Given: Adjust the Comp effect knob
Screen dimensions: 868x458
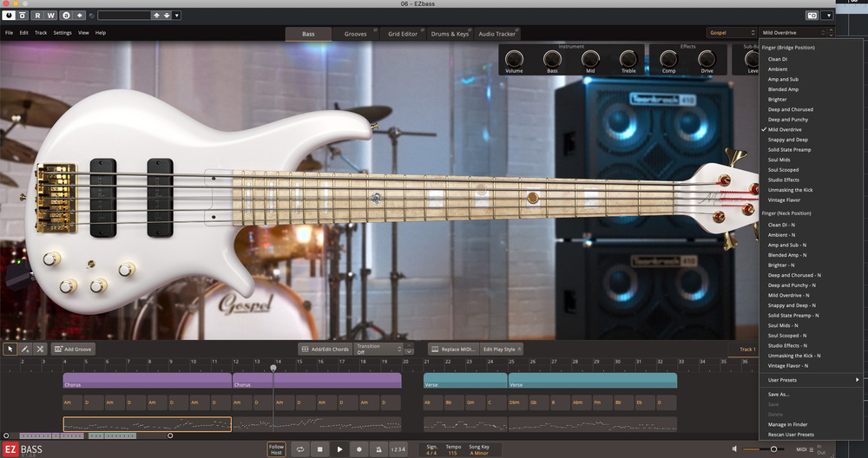Looking at the screenshot, I should (668, 58).
